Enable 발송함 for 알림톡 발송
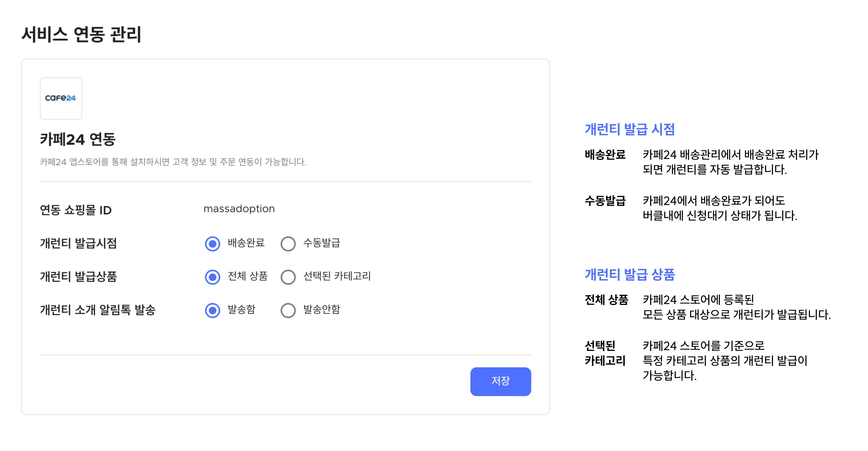This screenshot has width=868, height=451. [213, 310]
